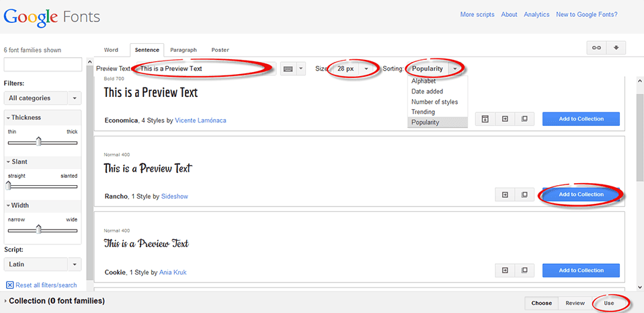Click the X icon beside Reset all filters
This screenshot has height=313, width=644.
[x=9, y=285]
